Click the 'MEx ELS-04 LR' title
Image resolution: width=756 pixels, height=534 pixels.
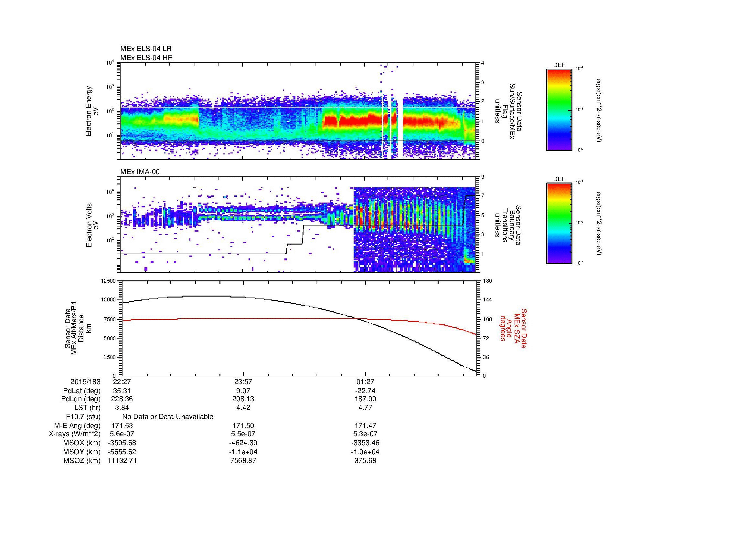point(146,49)
